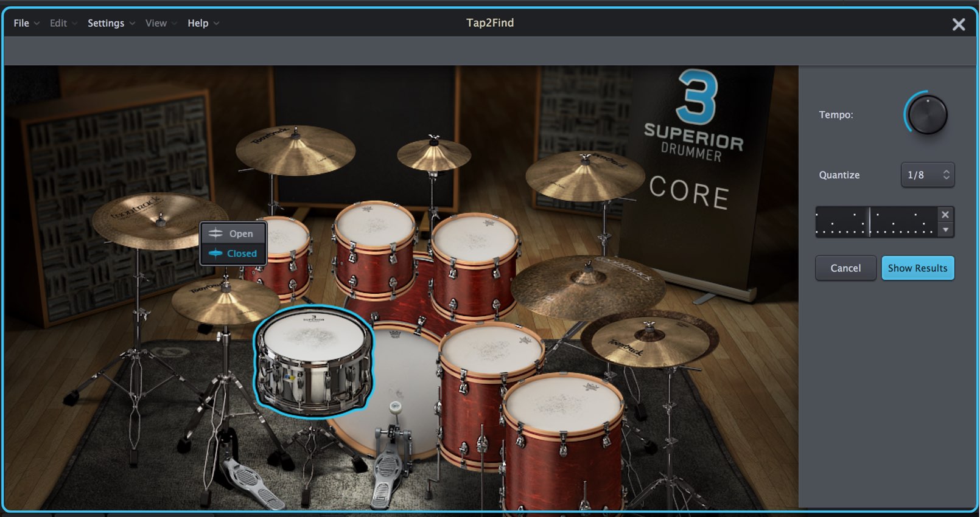Click the Cancel button
The height and width of the screenshot is (517, 980).
[x=845, y=268]
